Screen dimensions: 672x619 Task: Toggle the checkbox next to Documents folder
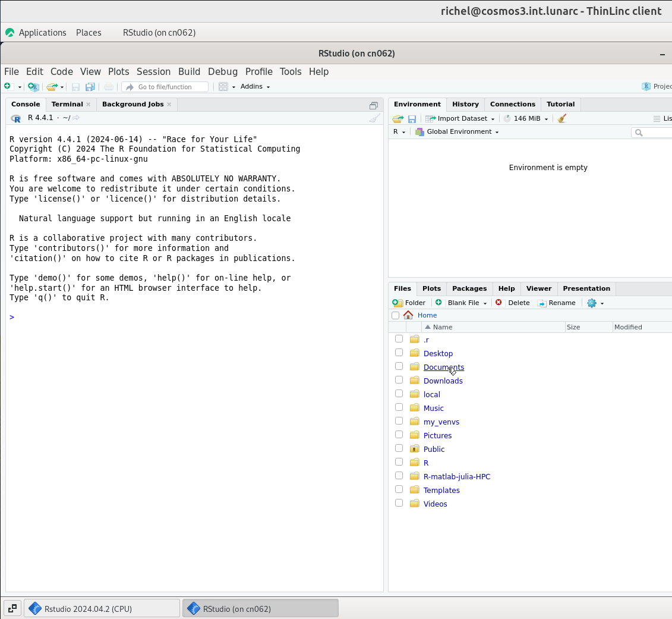point(399,366)
